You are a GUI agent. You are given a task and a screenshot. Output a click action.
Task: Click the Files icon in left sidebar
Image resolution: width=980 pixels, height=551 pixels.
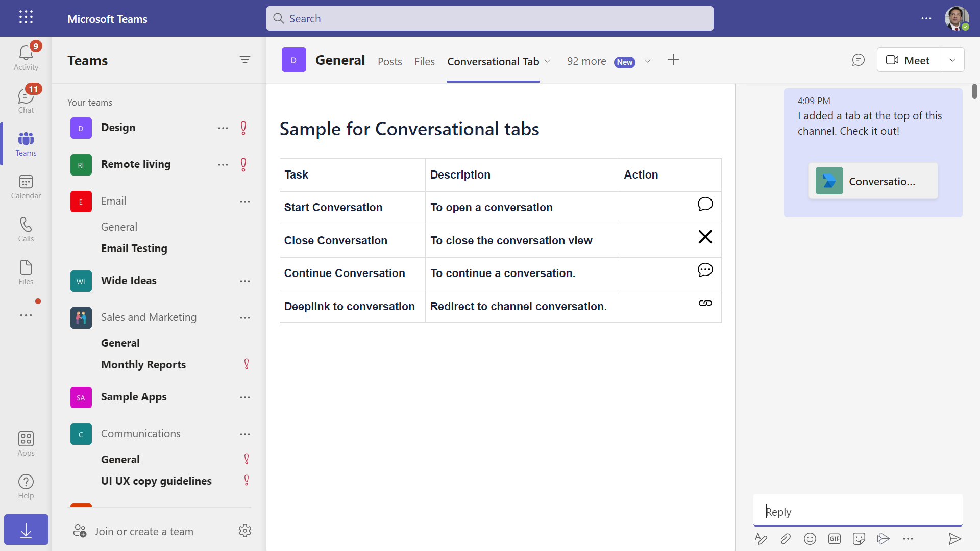point(26,272)
